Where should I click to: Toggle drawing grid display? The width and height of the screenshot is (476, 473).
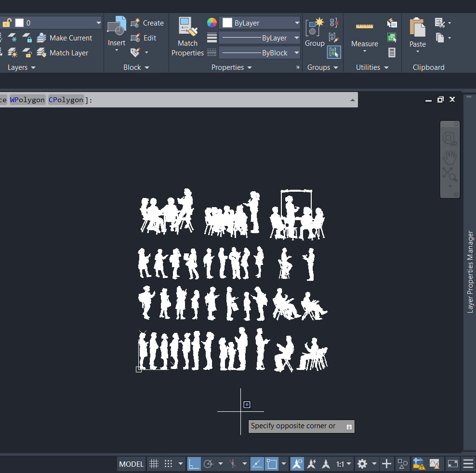[x=154, y=464]
